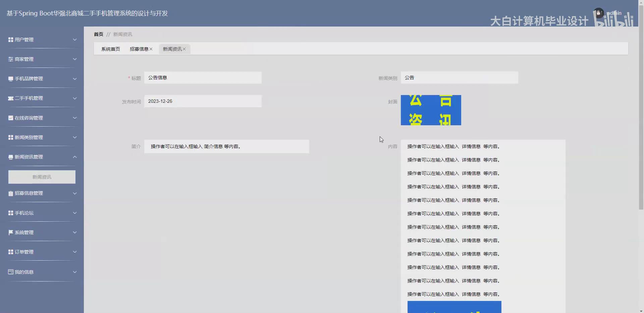Collapse 新闻资讯管理 via its up chevron

(75, 157)
